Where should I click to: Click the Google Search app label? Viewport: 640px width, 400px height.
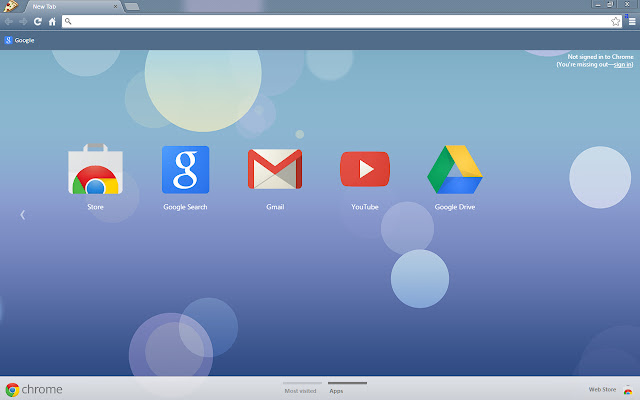(x=185, y=207)
